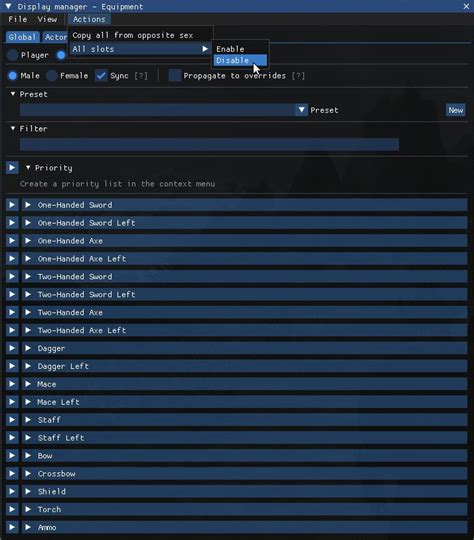This screenshot has height=540, width=474.
Task: Click the arrow button left of Bow
Action: click(12, 456)
